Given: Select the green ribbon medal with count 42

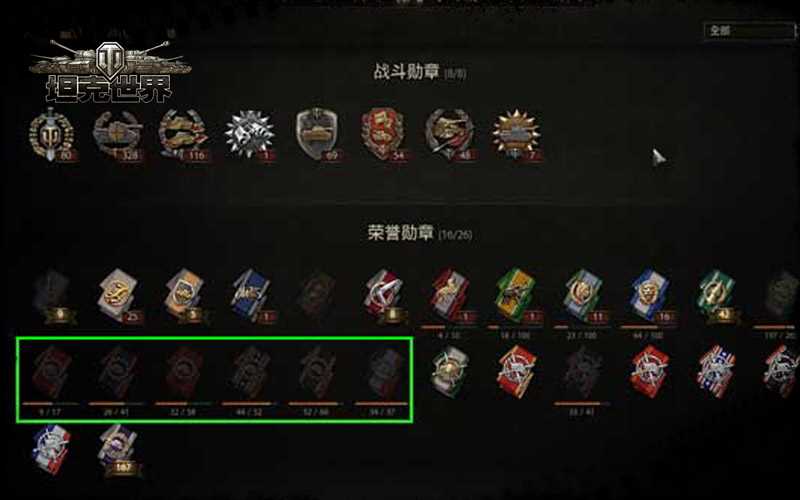Looking at the screenshot, I should 717,296.
